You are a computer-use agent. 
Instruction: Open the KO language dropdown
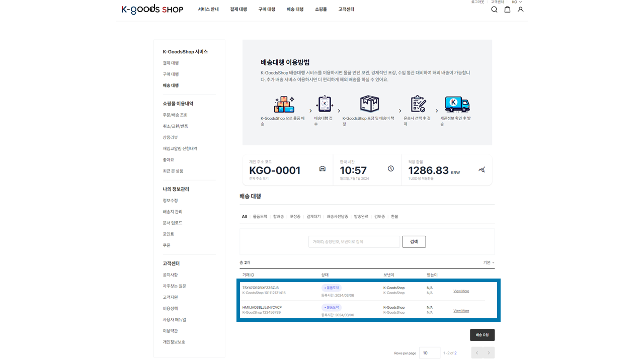[517, 2]
